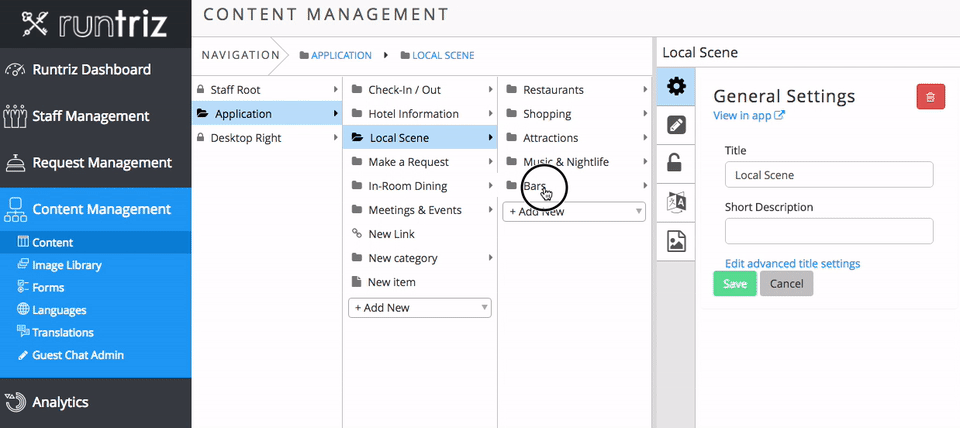This screenshot has height=428, width=960.
Task: Open the gear General Settings tab
Action: (676, 86)
